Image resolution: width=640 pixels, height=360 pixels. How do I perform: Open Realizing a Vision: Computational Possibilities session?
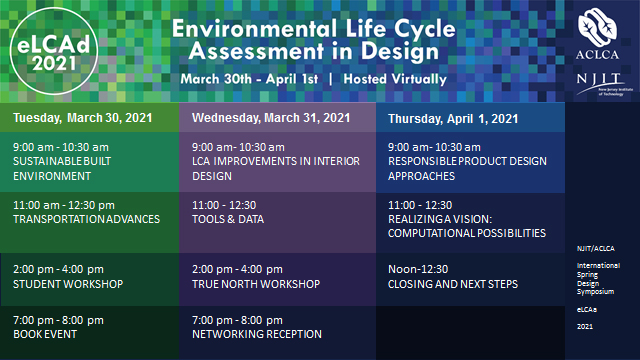pyautogui.click(x=470, y=222)
